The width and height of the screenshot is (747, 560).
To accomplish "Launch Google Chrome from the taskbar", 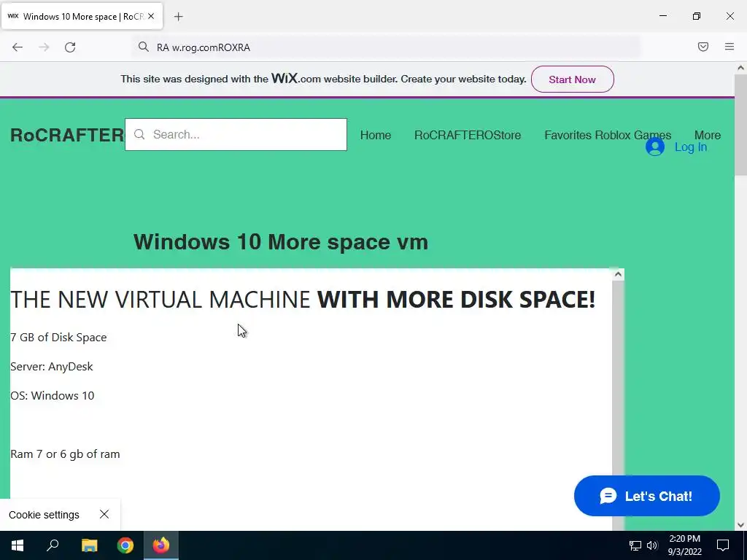I will 125,545.
